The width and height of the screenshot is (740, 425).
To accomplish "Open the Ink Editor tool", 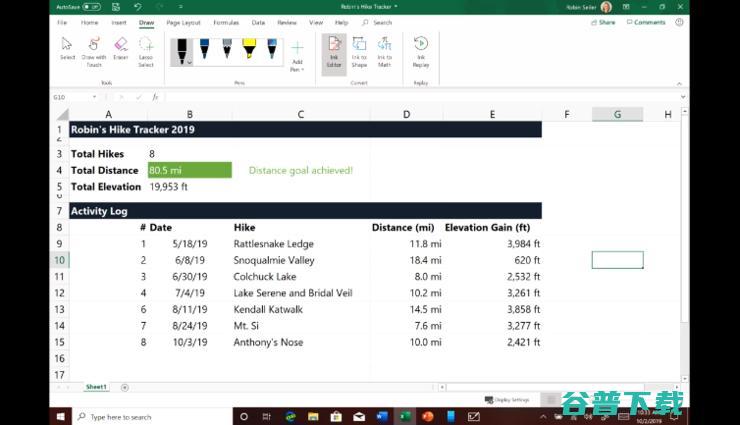I will [x=334, y=48].
